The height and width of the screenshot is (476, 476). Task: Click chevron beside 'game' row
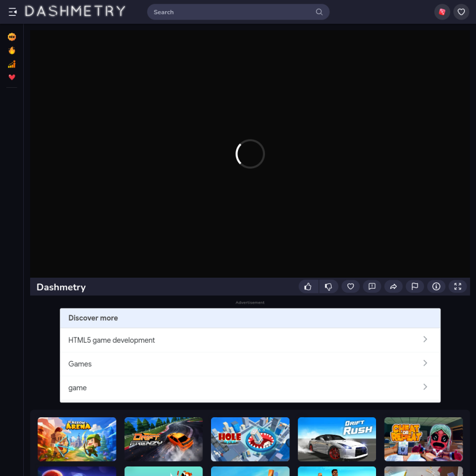click(x=425, y=387)
